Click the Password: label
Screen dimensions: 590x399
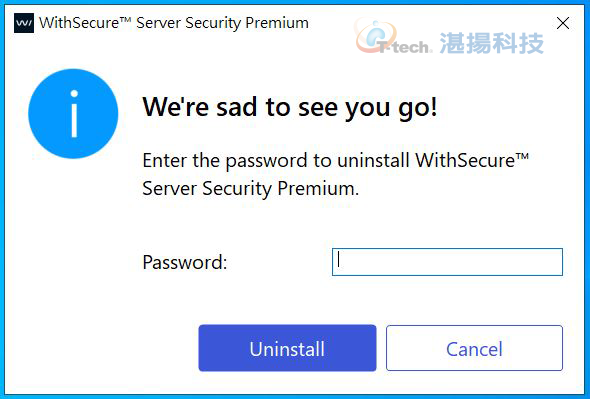(x=185, y=262)
